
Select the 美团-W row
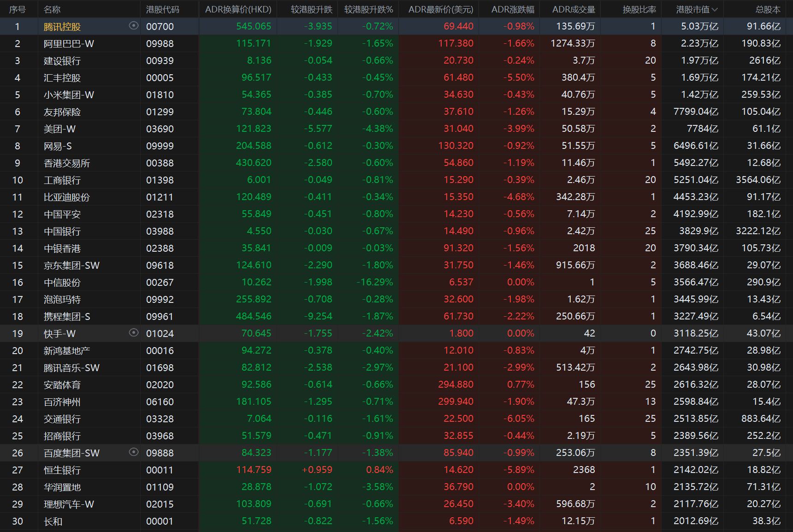[x=396, y=129]
